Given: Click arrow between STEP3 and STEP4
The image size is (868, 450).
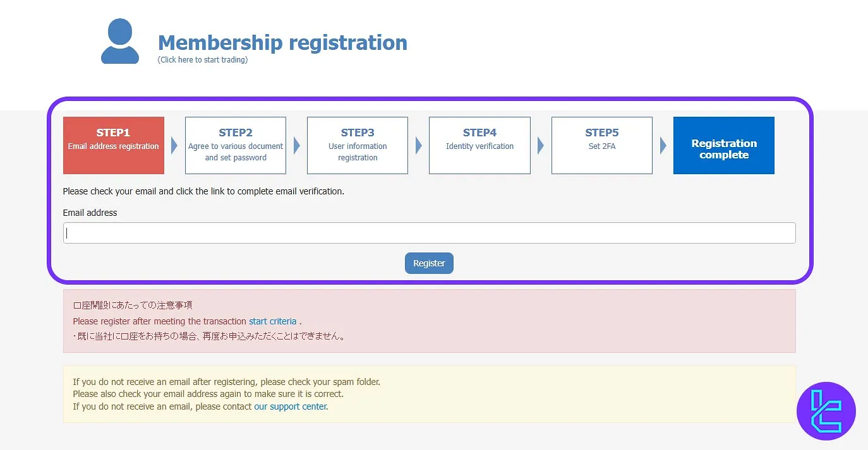Looking at the screenshot, I should click(418, 146).
